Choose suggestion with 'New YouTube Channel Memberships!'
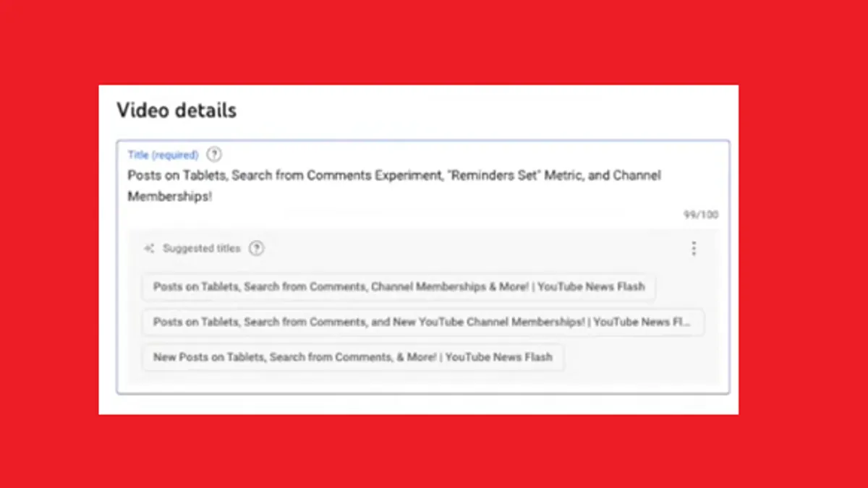Viewport: 868px width, 488px height. click(423, 322)
